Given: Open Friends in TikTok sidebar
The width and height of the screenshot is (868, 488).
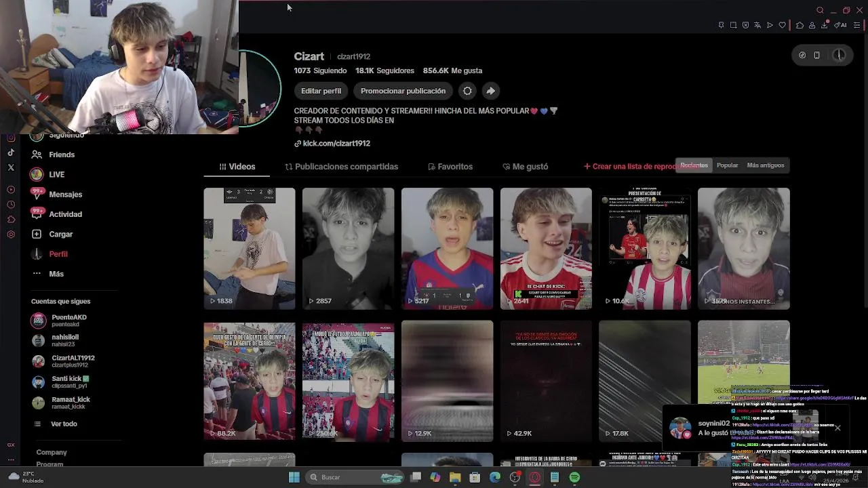Looking at the screenshot, I should 53,155.
